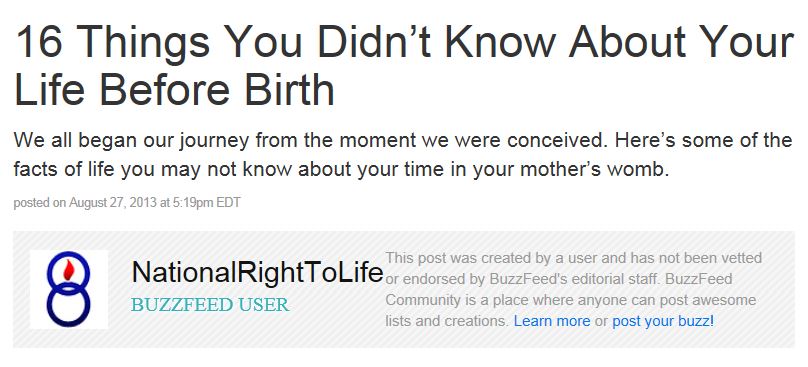808x367 pixels.
Task: Select the posted on date timestamp
Action: tap(127, 203)
